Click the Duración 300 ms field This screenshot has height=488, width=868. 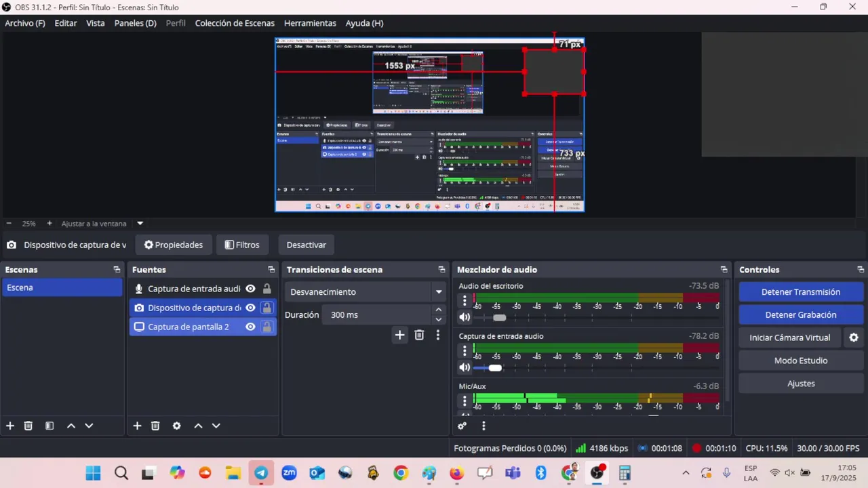tap(377, 315)
